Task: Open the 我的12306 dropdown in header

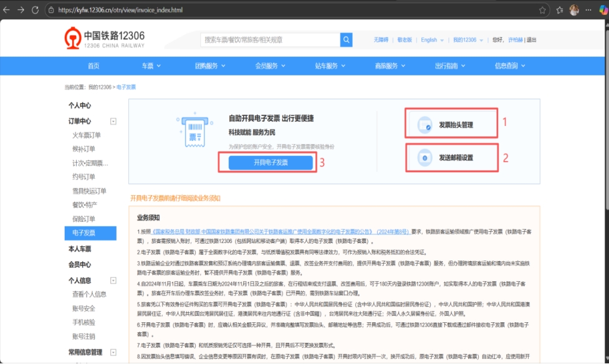Action: click(x=468, y=40)
